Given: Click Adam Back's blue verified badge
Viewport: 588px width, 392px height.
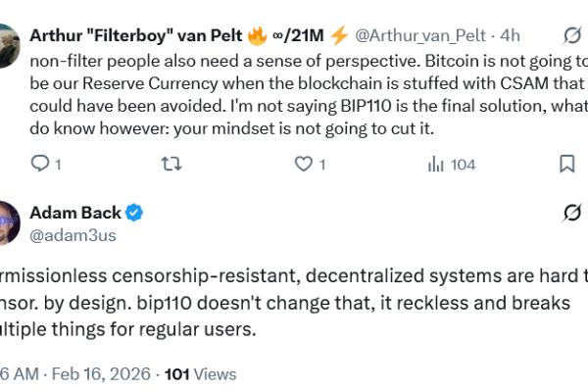Looking at the screenshot, I should click(136, 213).
